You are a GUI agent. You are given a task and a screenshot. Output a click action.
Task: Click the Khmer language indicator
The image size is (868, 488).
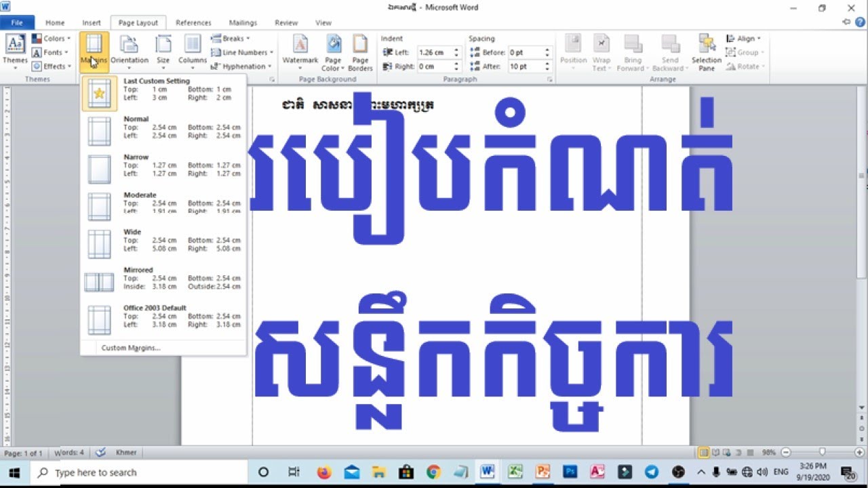click(126, 452)
